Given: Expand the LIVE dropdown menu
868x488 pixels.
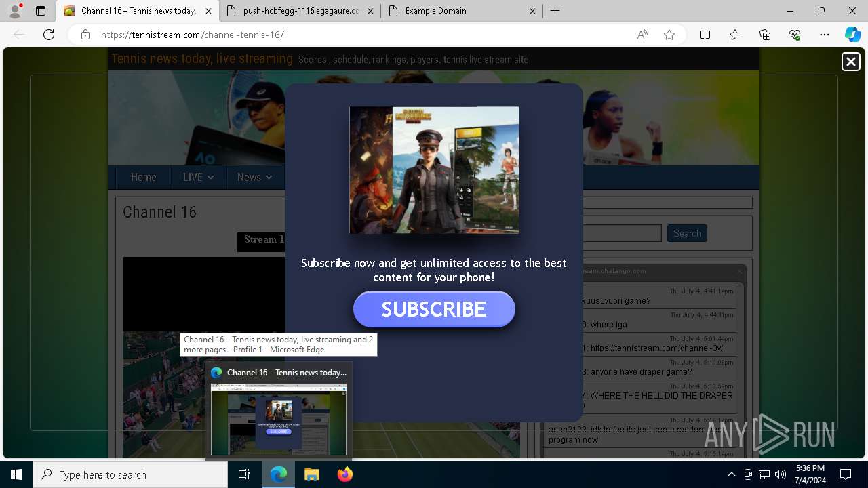Looking at the screenshot, I should 198,177.
